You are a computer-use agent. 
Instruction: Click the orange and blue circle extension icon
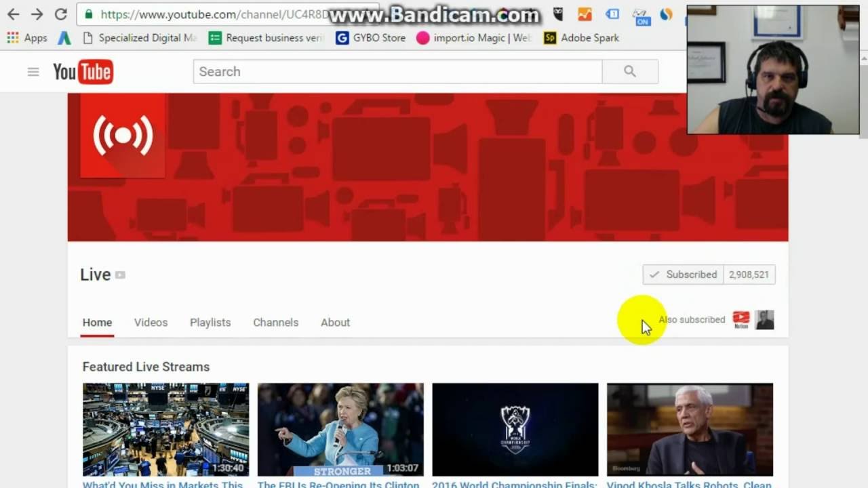(667, 14)
